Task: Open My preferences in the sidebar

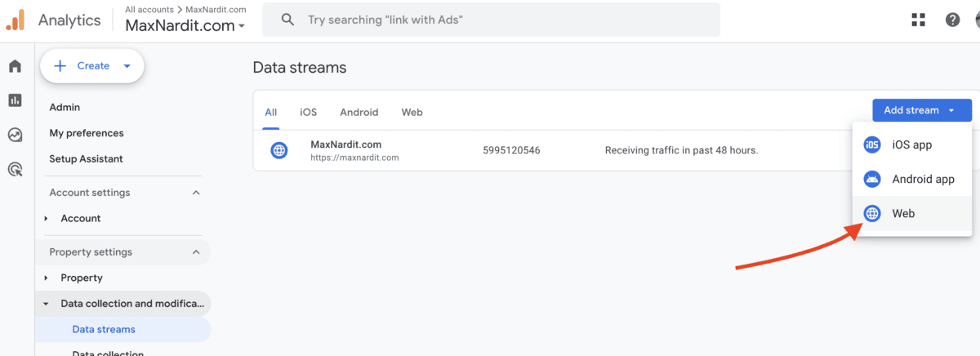Action: (x=87, y=133)
